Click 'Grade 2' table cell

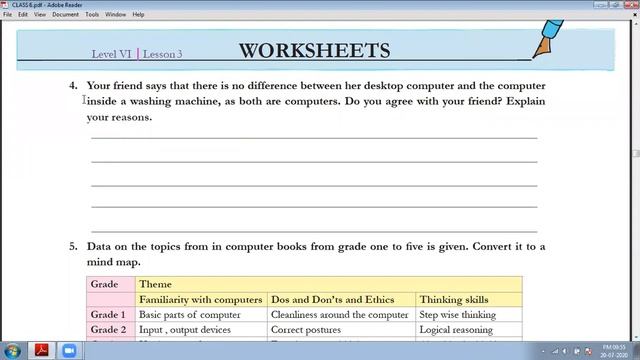click(111, 329)
